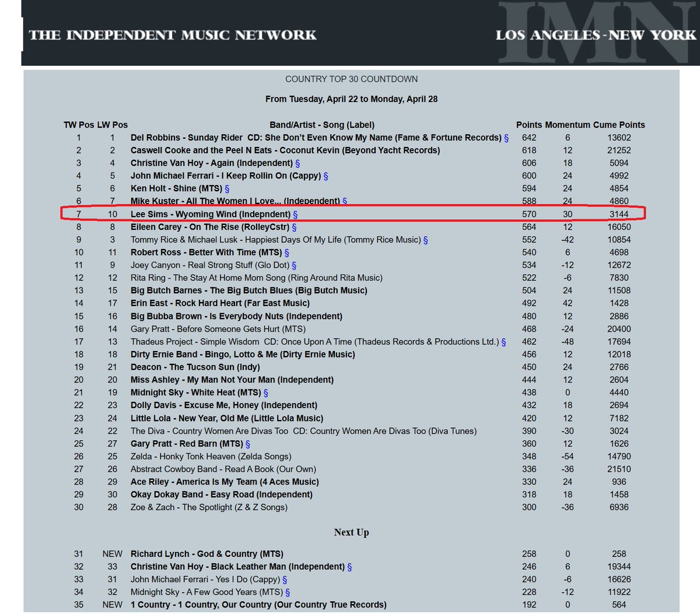Screen dimensions: 700x614
Task: Select Richard Lynch - God & Country entry
Action: pos(207,554)
